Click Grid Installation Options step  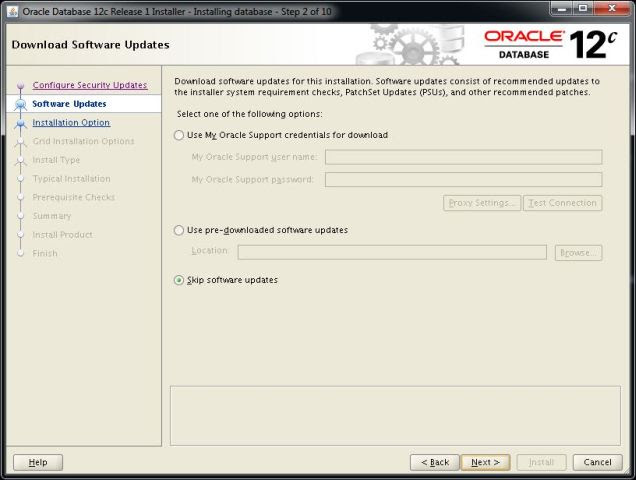point(83,141)
